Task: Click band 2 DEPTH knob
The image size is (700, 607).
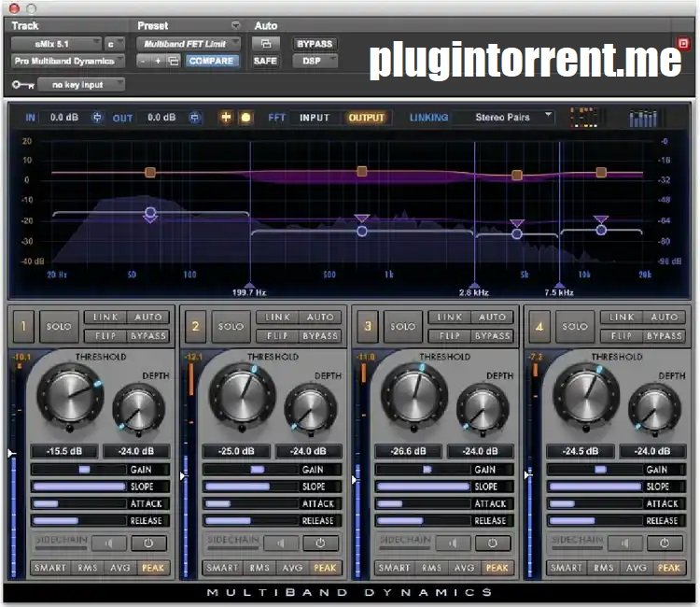Action: [x=310, y=409]
